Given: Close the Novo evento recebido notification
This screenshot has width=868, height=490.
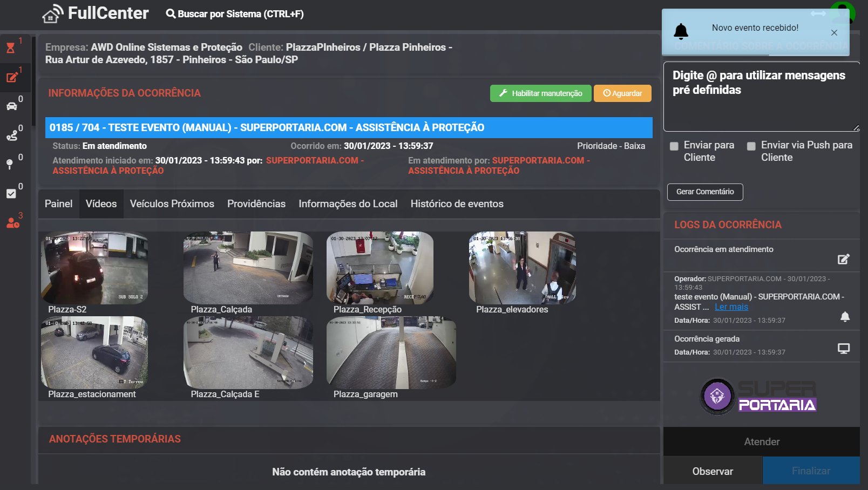Looking at the screenshot, I should (834, 32).
